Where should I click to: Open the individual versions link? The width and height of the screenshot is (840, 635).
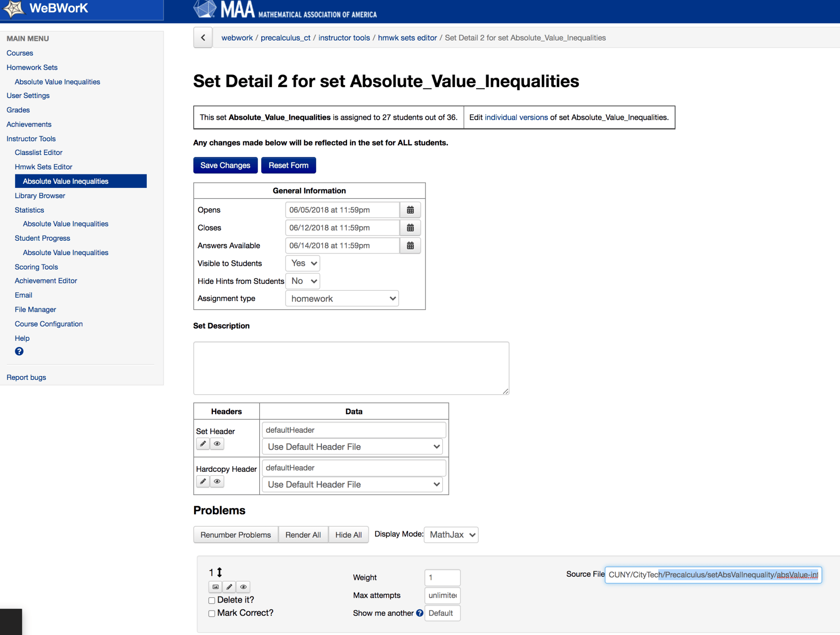516,117
